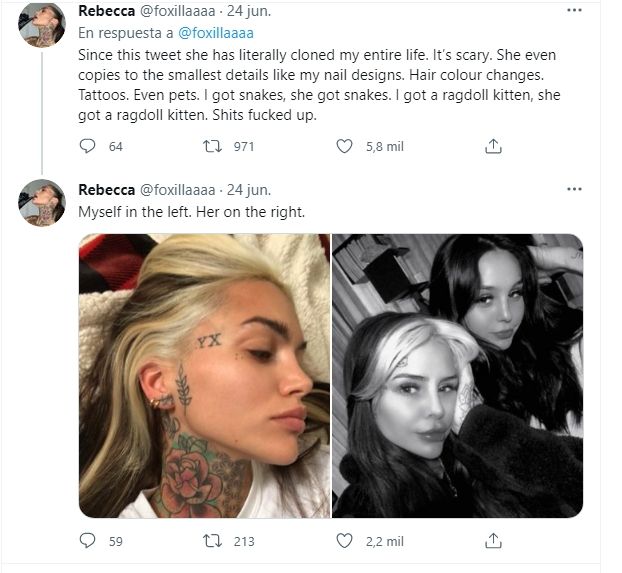Screen dimensions: 622x573
Task: Share the first tweet
Action: [492, 146]
